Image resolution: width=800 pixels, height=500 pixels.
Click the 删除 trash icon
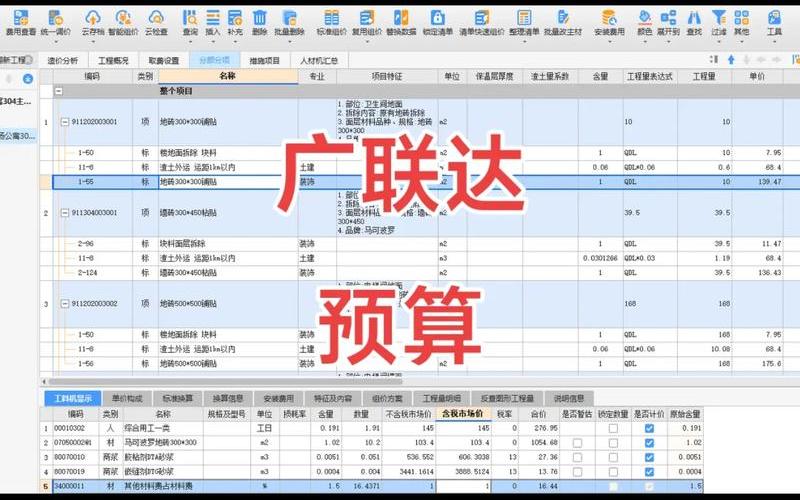point(260,18)
